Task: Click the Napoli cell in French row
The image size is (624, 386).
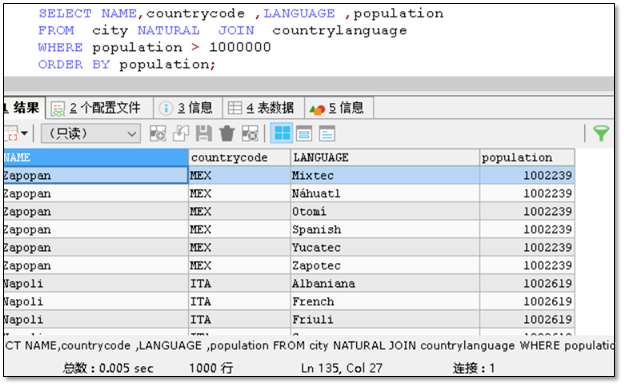Action: coord(96,302)
